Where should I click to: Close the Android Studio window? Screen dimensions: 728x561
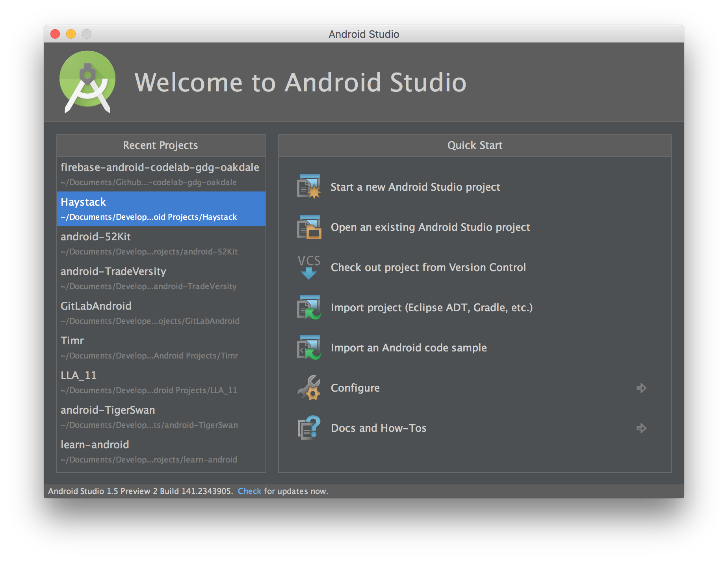point(55,34)
